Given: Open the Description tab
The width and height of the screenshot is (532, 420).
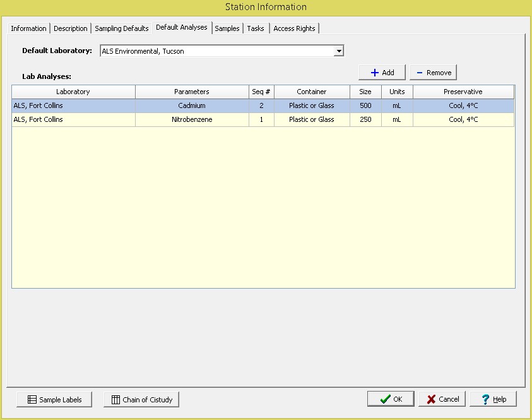Looking at the screenshot, I should point(71,28).
